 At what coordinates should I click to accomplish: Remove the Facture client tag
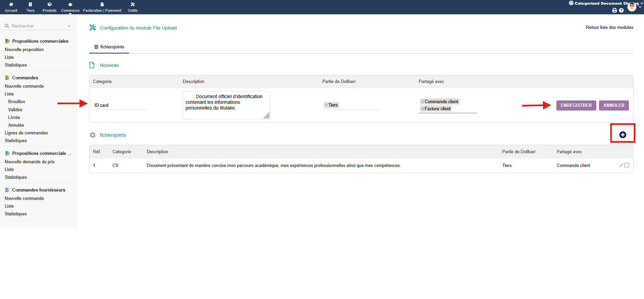pos(423,109)
